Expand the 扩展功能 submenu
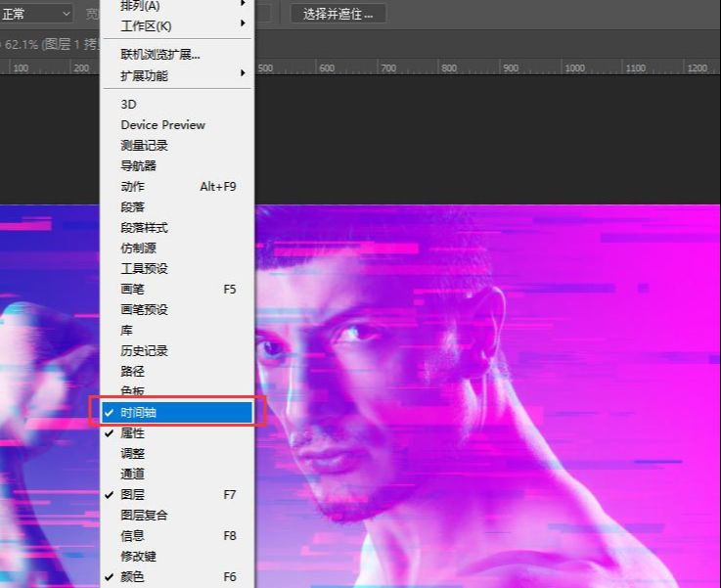 pos(177,75)
